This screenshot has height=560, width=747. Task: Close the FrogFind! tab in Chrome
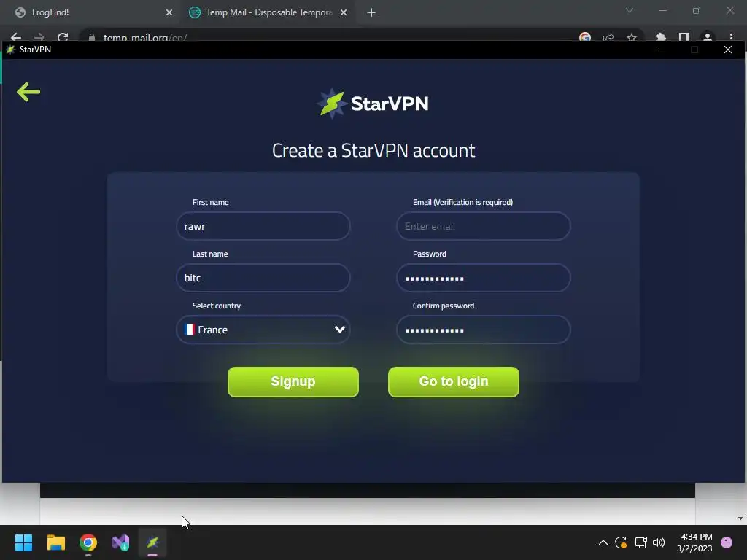(169, 12)
